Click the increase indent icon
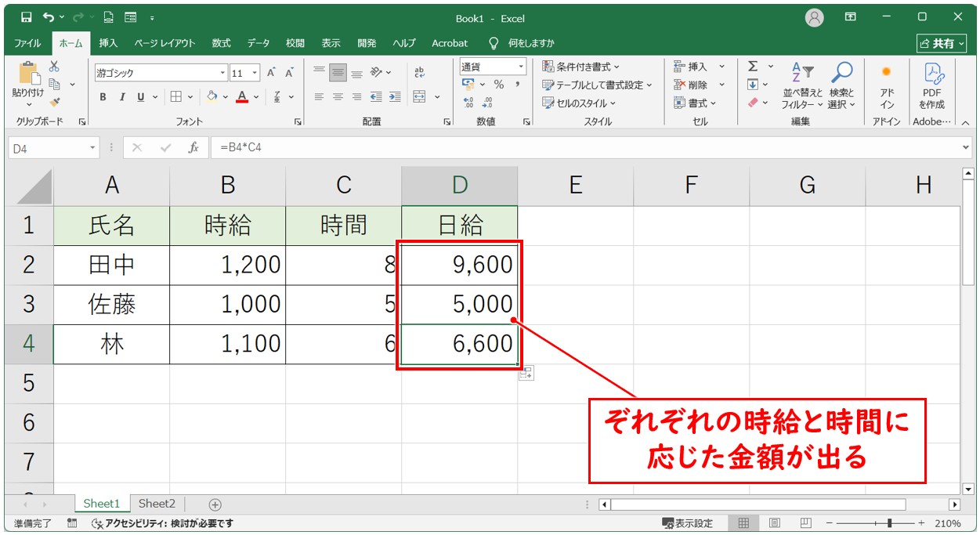Image resolution: width=980 pixels, height=535 pixels. [395, 97]
